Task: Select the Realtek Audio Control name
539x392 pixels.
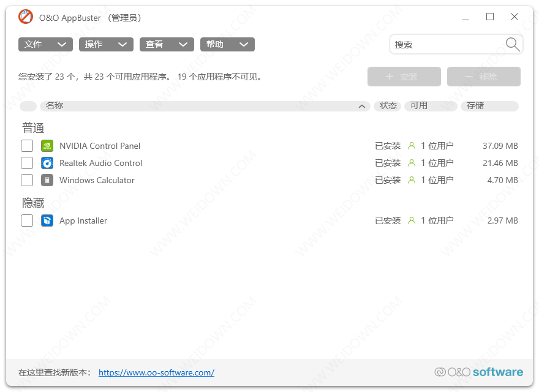Action: point(100,163)
